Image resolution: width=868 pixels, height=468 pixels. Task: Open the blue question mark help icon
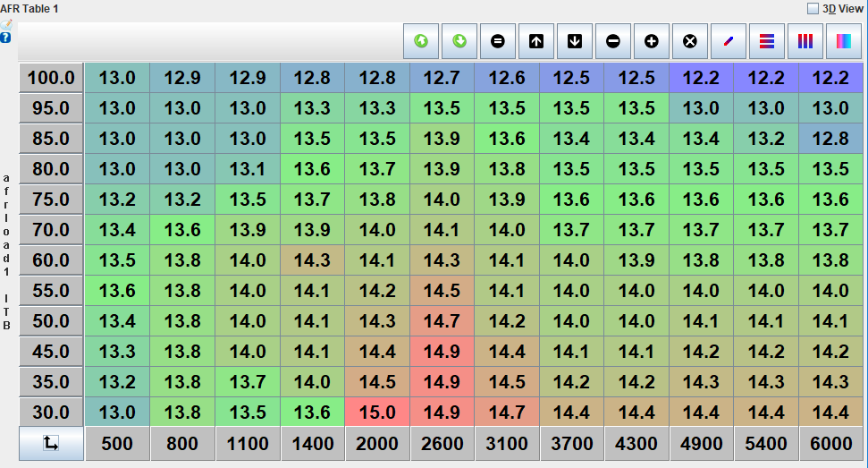6,38
